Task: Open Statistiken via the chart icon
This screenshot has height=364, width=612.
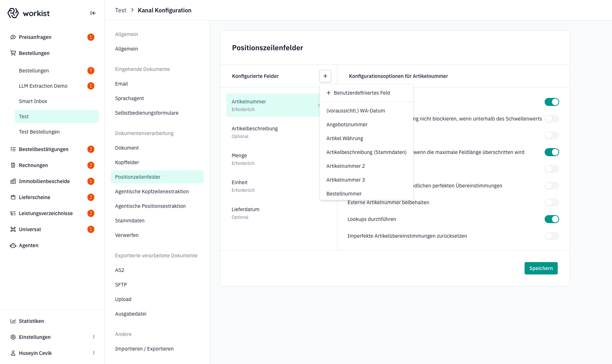Action: 13,321
